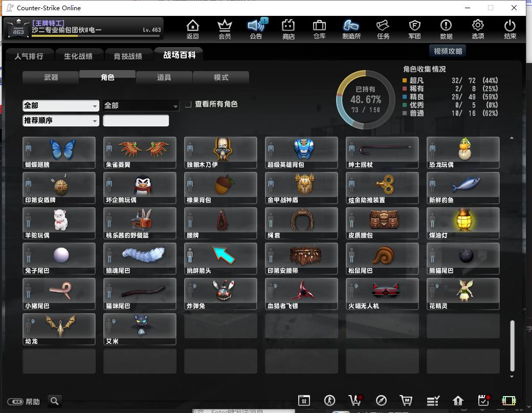
Task: Open the white 全部 filter dropdown
Action: [x=61, y=106]
